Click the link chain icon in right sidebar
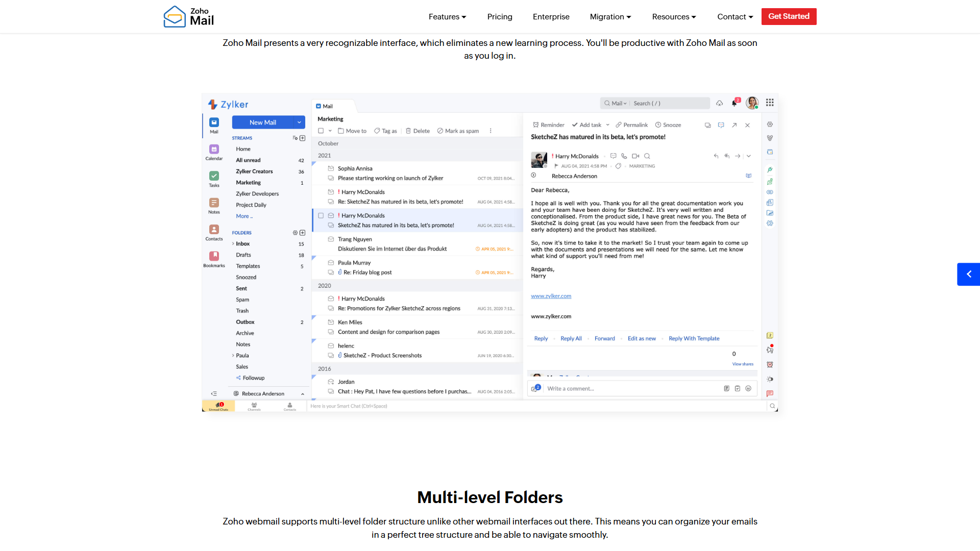Screen dimensions: 980x551 770,192
